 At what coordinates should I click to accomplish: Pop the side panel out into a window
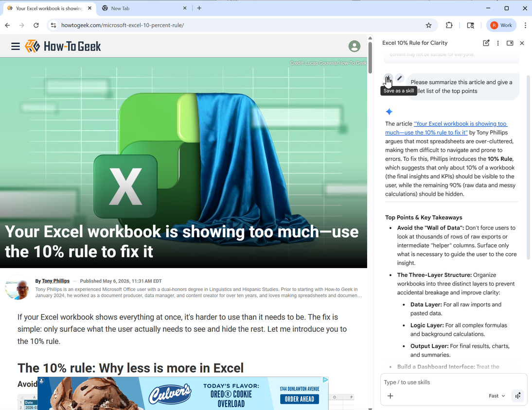coord(510,43)
